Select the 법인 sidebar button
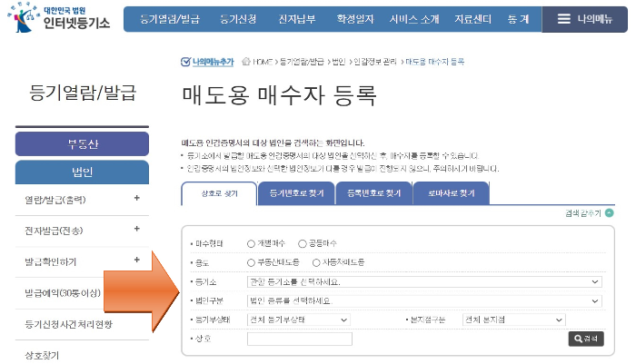This screenshot has width=636, height=364. click(x=82, y=172)
